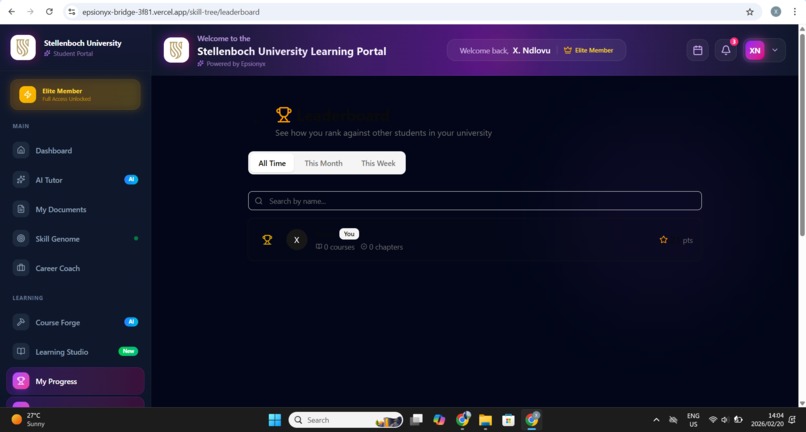806x432 pixels.
Task: Open Course Forge in sidebar
Action: (75, 322)
